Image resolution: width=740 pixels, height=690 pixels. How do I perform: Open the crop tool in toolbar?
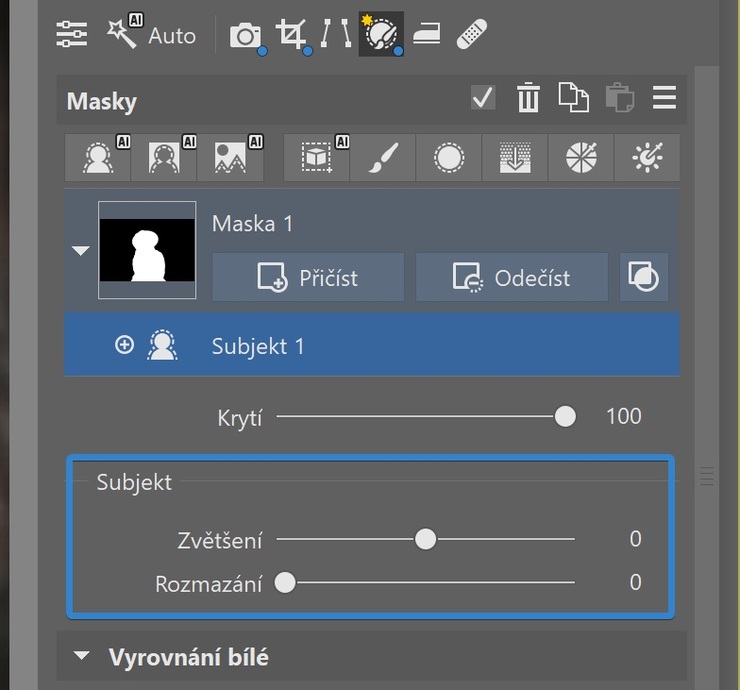tap(293, 35)
